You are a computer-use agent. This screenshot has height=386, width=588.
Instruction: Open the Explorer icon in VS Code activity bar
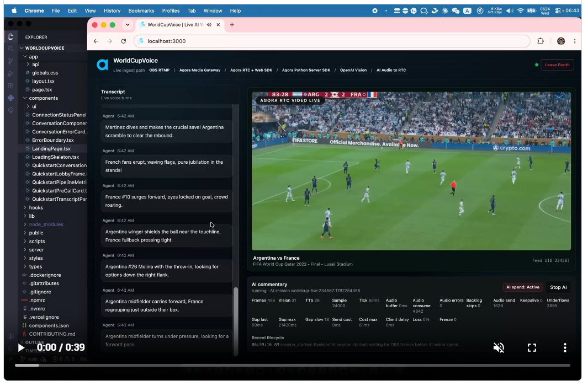[10, 36]
